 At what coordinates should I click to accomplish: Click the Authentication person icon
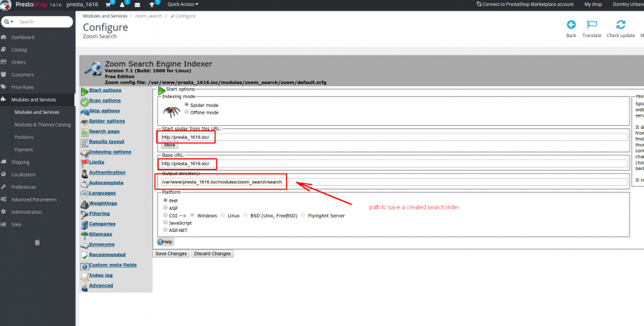pyautogui.click(x=85, y=174)
